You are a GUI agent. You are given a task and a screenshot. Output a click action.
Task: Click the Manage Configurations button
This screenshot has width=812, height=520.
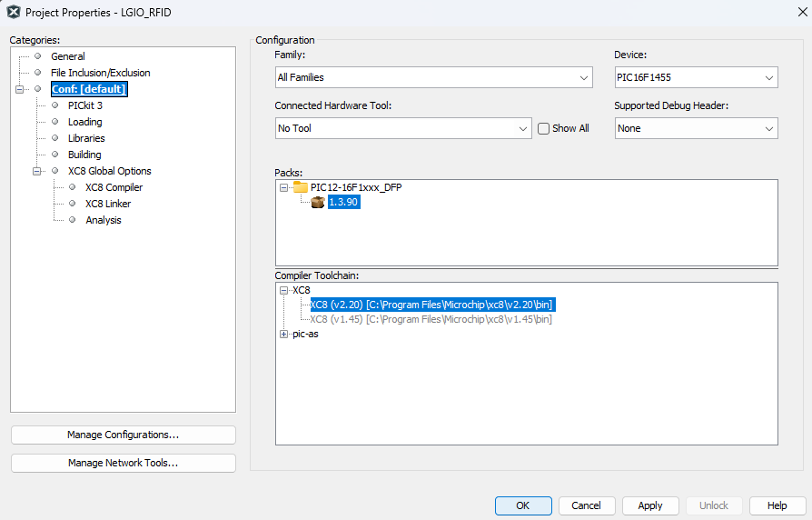(x=123, y=435)
